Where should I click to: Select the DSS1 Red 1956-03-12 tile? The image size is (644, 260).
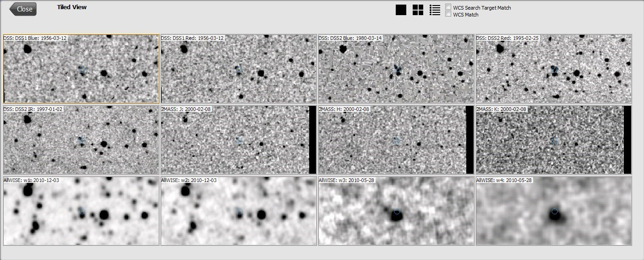(x=239, y=68)
